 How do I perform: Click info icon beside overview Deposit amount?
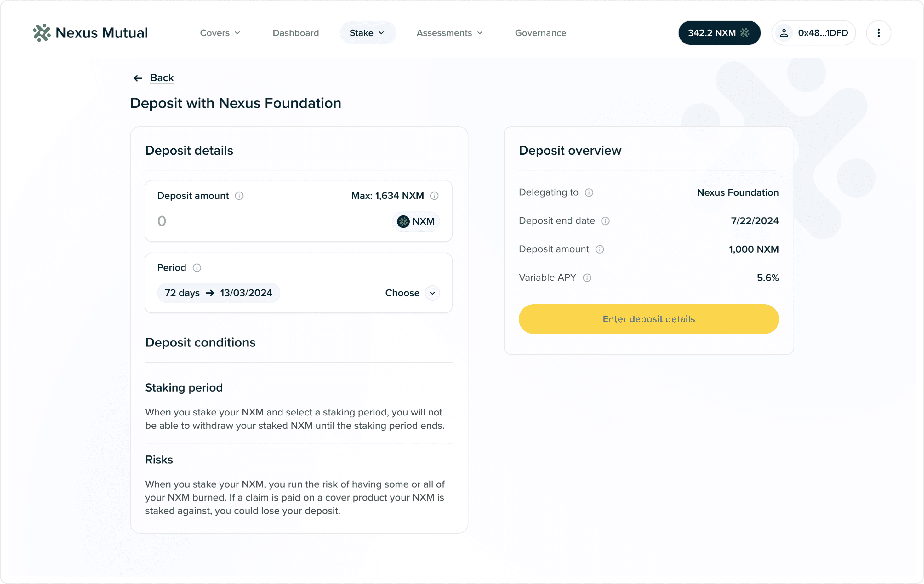[599, 249]
